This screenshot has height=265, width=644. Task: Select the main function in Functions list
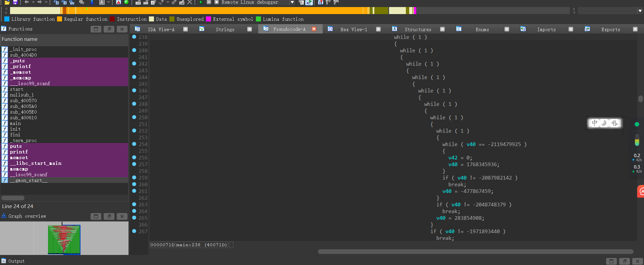[15, 123]
